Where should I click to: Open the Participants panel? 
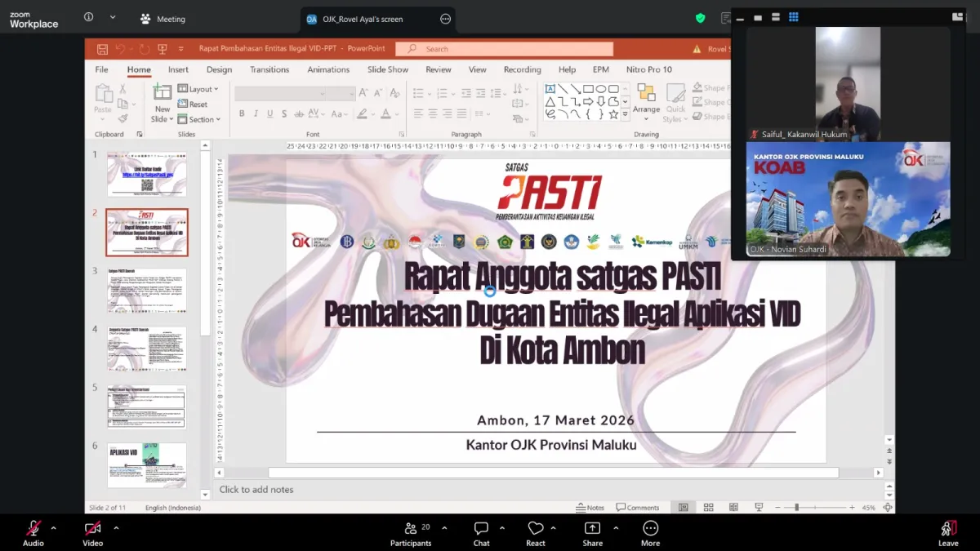point(410,528)
